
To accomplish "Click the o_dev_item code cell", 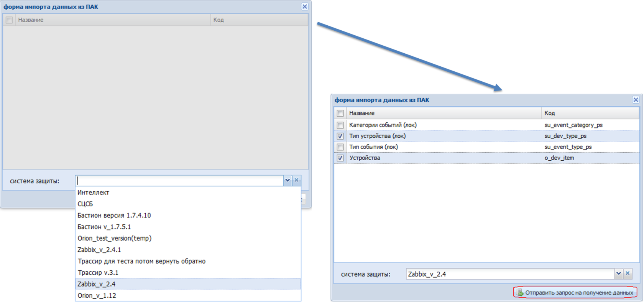I will tap(559, 158).
